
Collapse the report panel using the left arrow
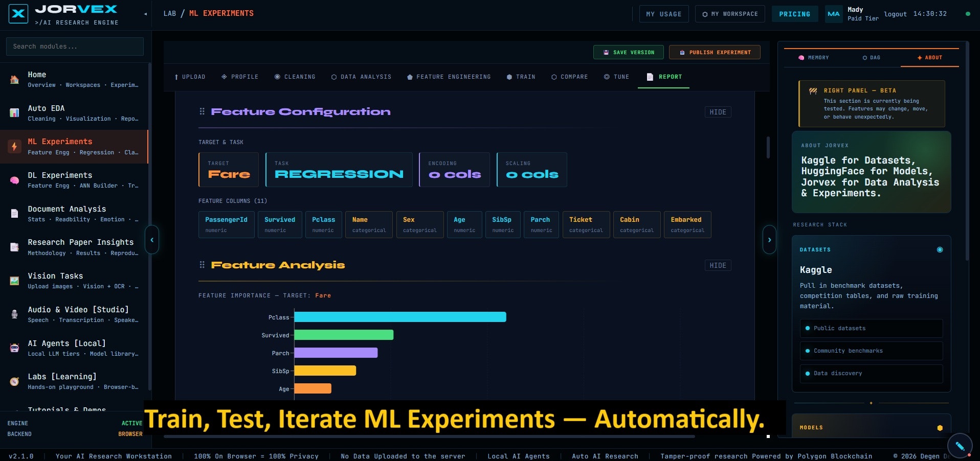point(152,240)
